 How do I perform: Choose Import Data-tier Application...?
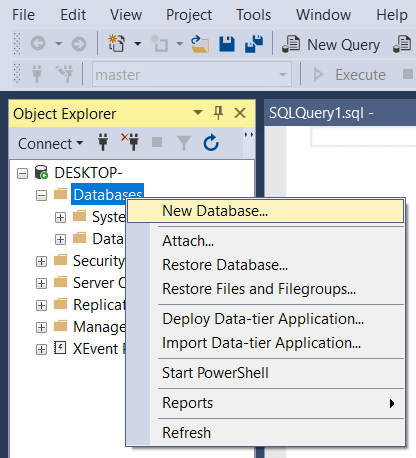(266, 343)
